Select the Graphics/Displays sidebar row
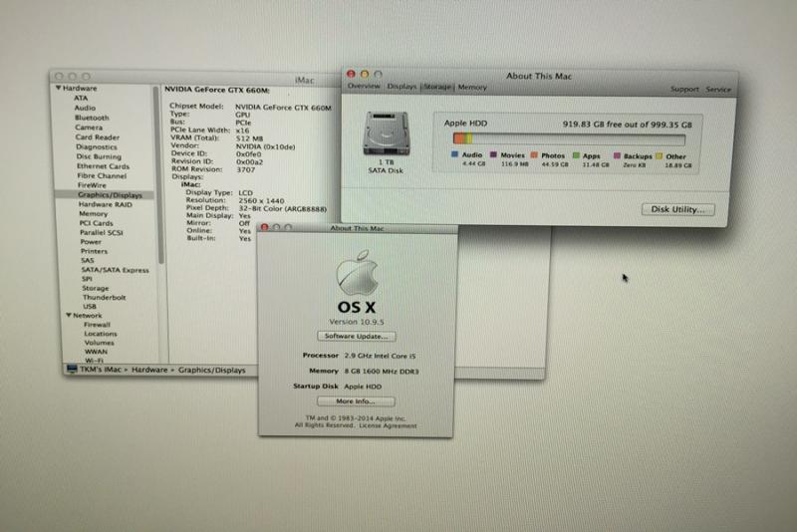Image resolution: width=797 pixels, height=532 pixels. pos(105,194)
